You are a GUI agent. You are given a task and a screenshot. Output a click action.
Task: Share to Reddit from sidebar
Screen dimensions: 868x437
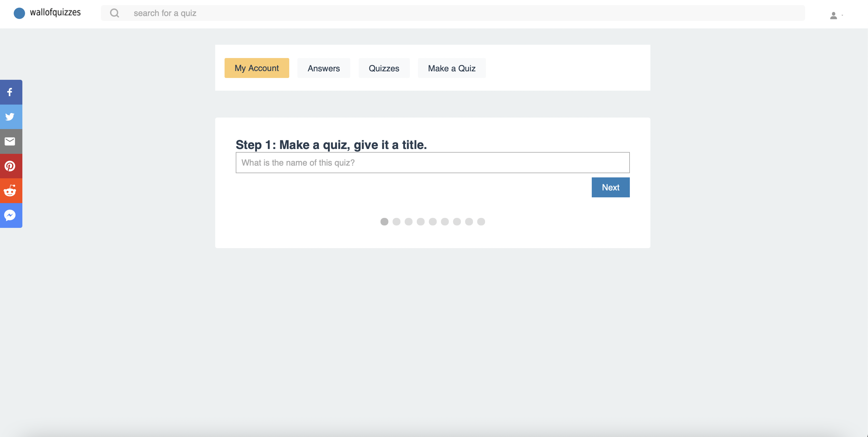pyautogui.click(x=10, y=191)
